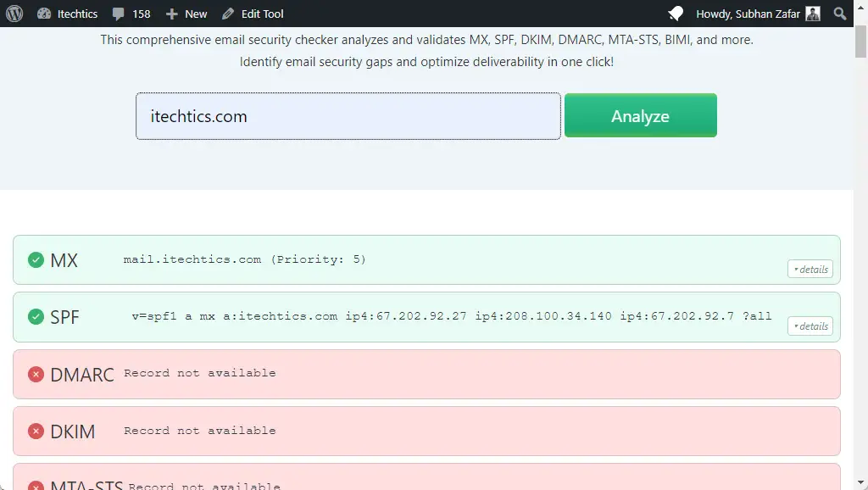Click the pencil Edit Tool icon
Screen dimensions: 868x490
[x=227, y=14]
